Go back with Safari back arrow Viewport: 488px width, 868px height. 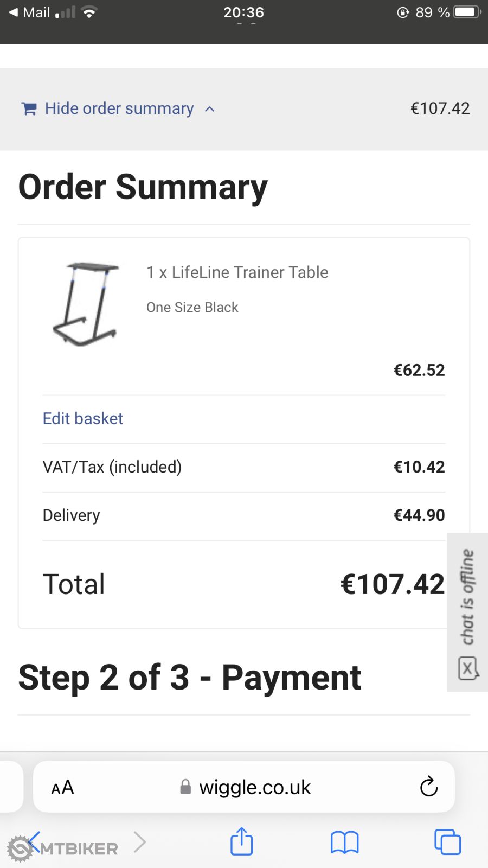[34, 841]
